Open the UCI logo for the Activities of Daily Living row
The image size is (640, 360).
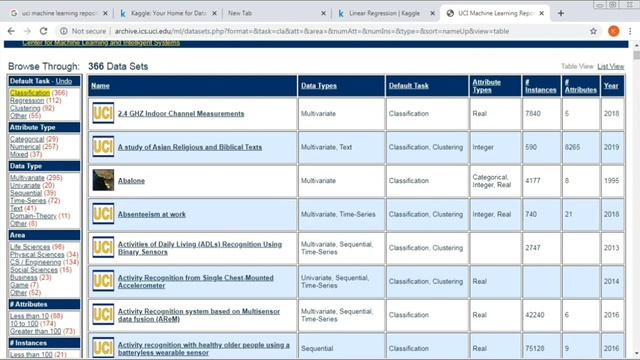pos(103,247)
